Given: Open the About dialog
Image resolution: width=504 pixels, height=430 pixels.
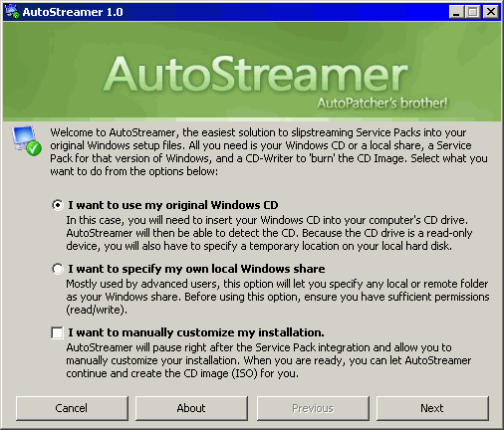Looking at the screenshot, I should [191, 408].
